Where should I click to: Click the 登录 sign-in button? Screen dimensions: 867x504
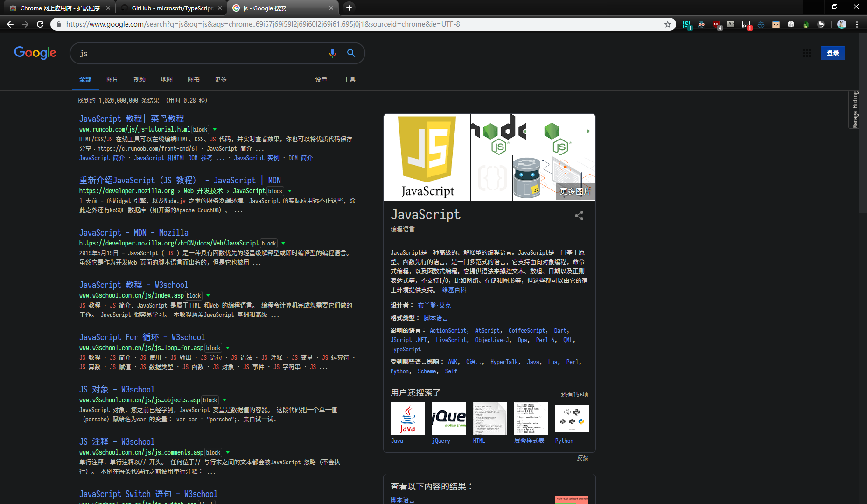[833, 53]
